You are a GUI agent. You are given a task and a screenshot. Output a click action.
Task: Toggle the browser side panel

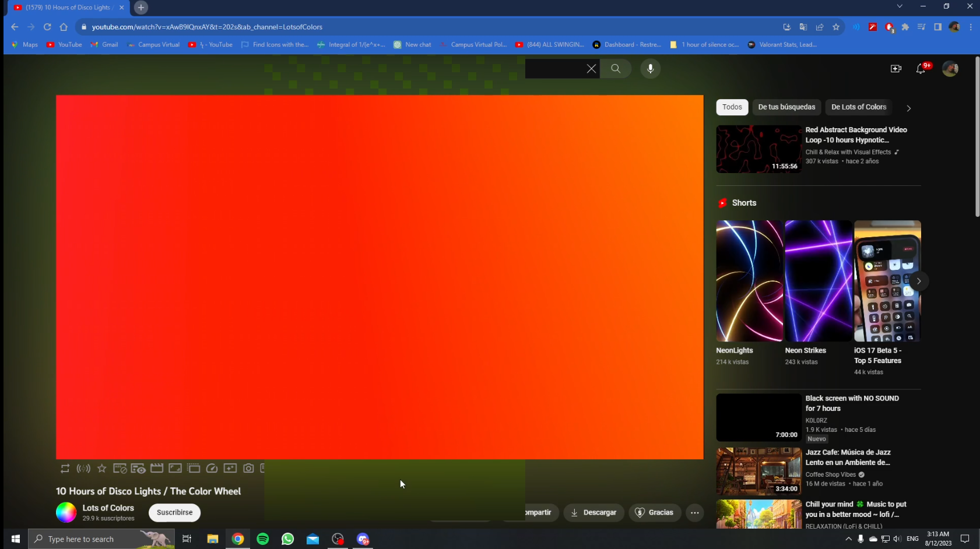(x=938, y=27)
